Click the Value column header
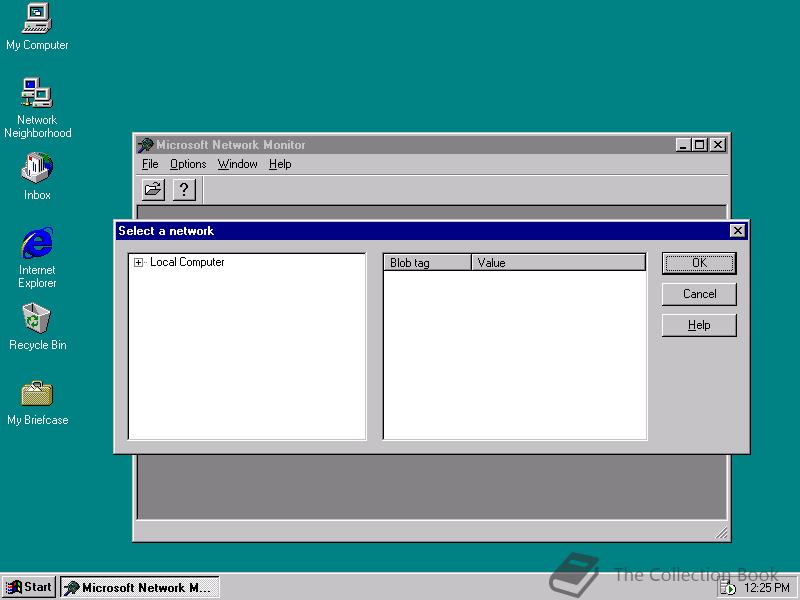This screenshot has height=600, width=800. (558, 263)
